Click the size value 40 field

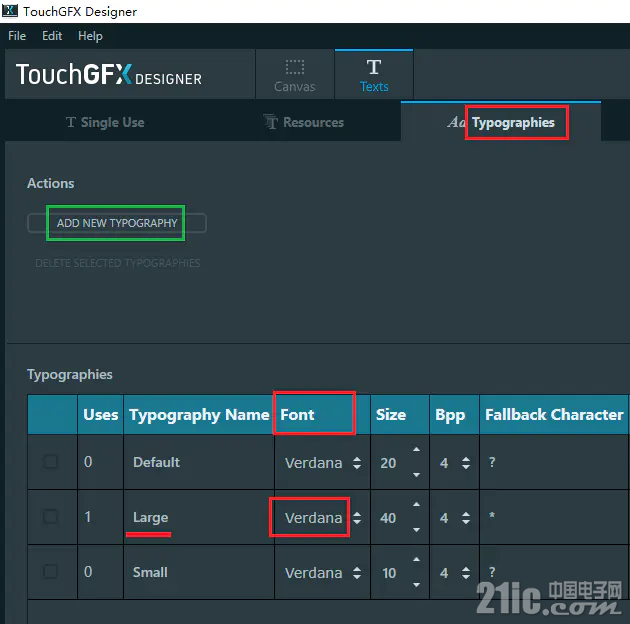click(x=388, y=518)
